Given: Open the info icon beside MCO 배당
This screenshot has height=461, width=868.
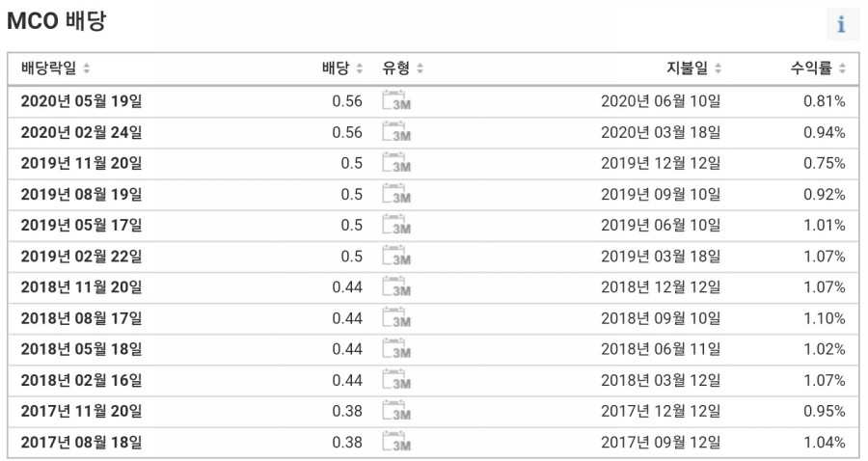Looking at the screenshot, I should (x=842, y=24).
